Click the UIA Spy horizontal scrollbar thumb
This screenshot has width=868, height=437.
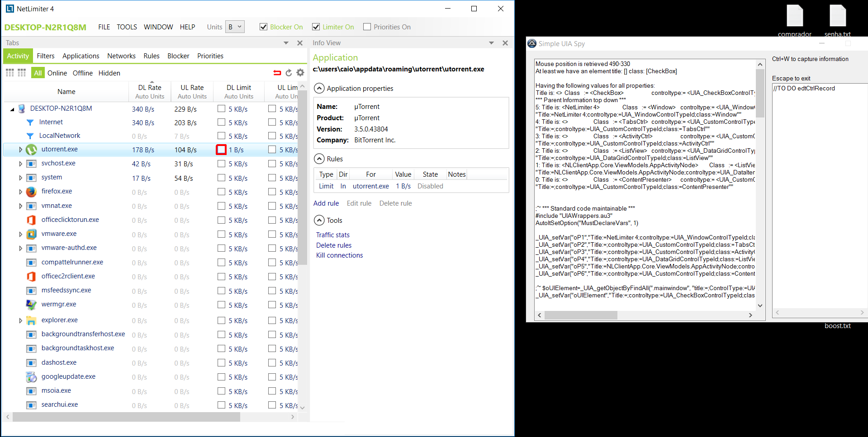[x=580, y=315]
